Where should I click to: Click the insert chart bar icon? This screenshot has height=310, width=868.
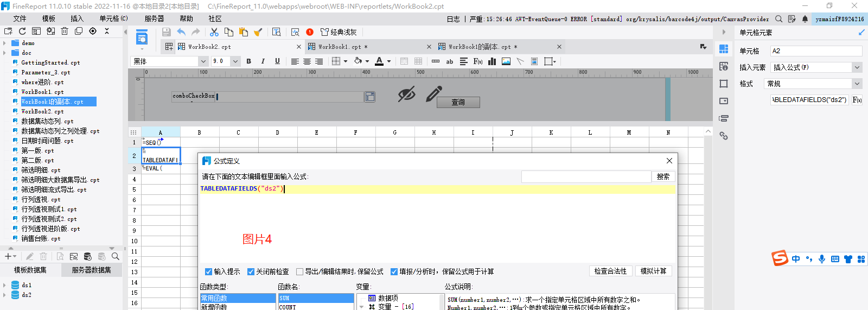(x=492, y=61)
